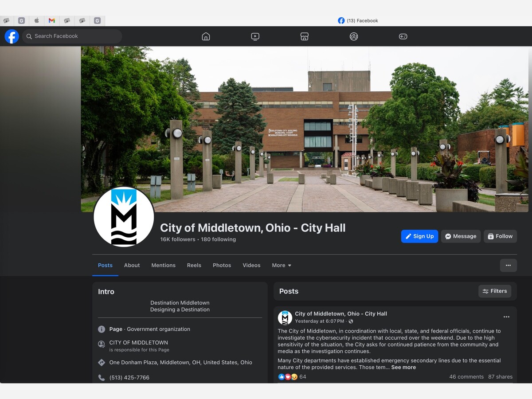Viewport: 532px width, 399px height.
Task: Click the "180 following" link
Action: 218,239
